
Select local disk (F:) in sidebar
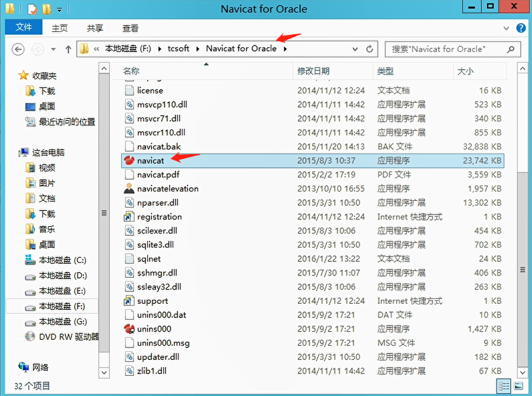tap(56, 306)
